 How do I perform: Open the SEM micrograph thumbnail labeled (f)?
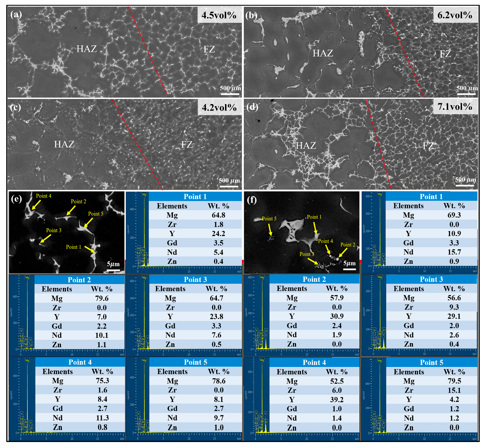coord(302,232)
